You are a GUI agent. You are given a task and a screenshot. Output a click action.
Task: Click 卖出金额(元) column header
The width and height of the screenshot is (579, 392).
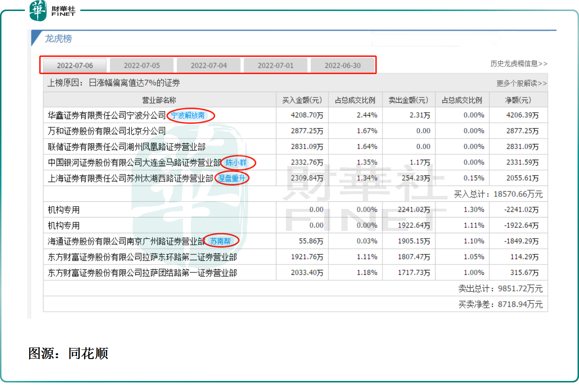point(408,100)
